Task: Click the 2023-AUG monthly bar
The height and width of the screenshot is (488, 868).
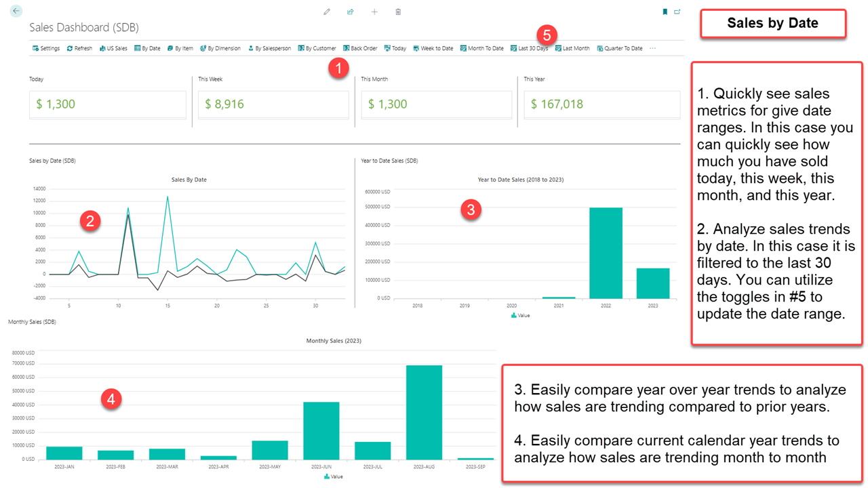Action: (x=424, y=412)
